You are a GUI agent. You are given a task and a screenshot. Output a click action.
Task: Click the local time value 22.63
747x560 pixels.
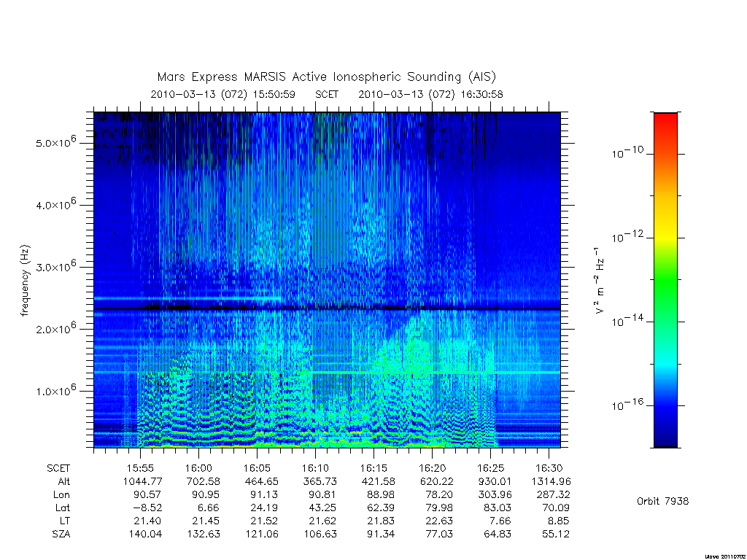coord(439,521)
